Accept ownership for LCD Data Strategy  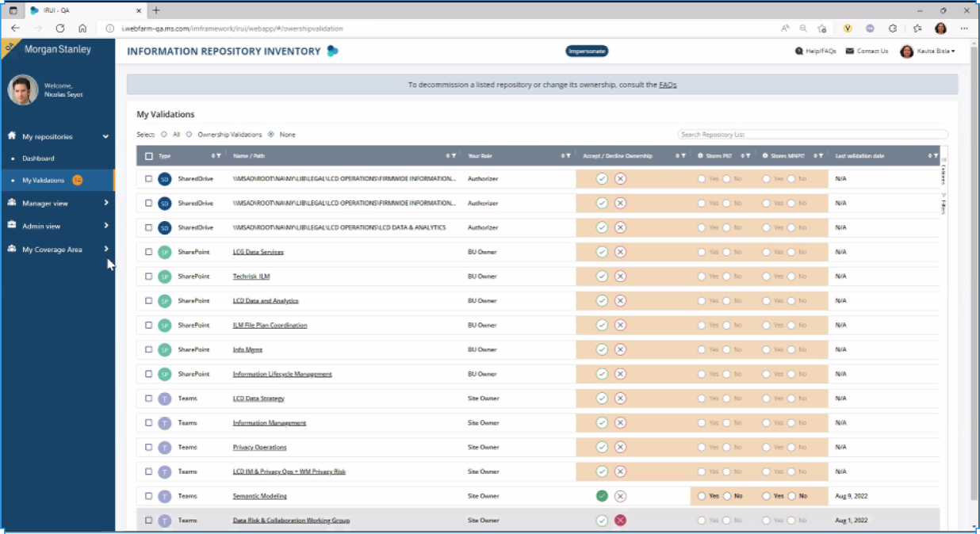(x=602, y=399)
